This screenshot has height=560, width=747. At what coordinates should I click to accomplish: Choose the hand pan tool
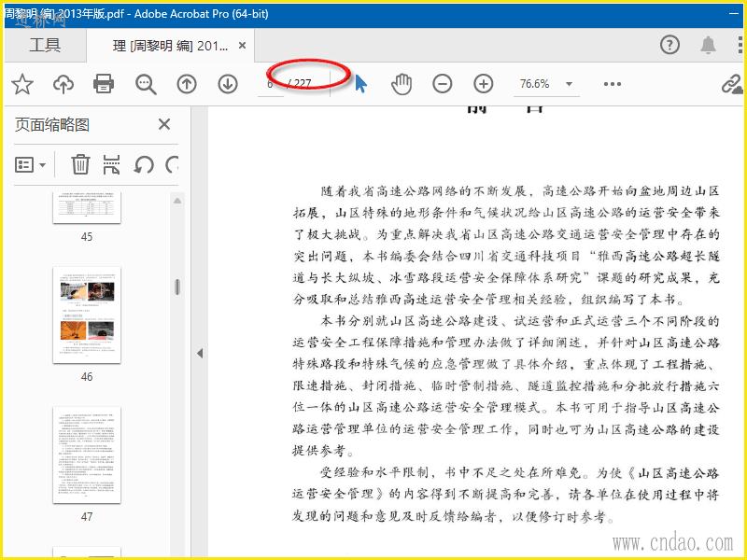[402, 84]
